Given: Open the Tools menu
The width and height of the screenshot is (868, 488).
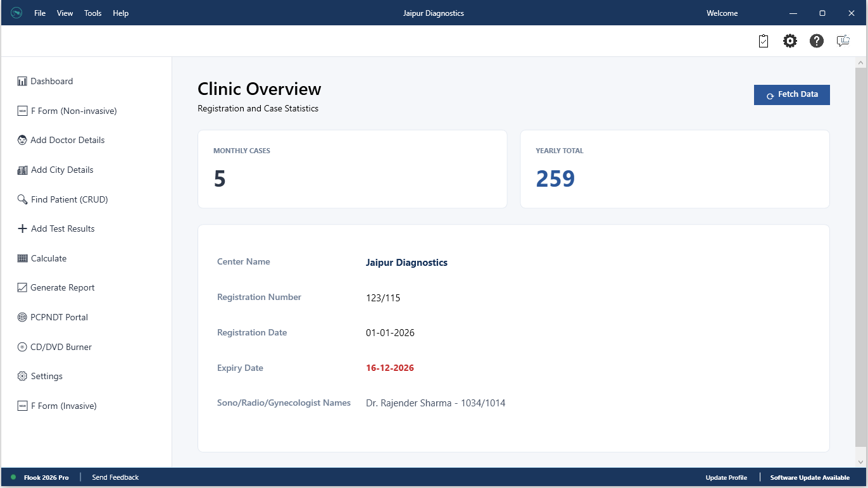Looking at the screenshot, I should click(92, 13).
